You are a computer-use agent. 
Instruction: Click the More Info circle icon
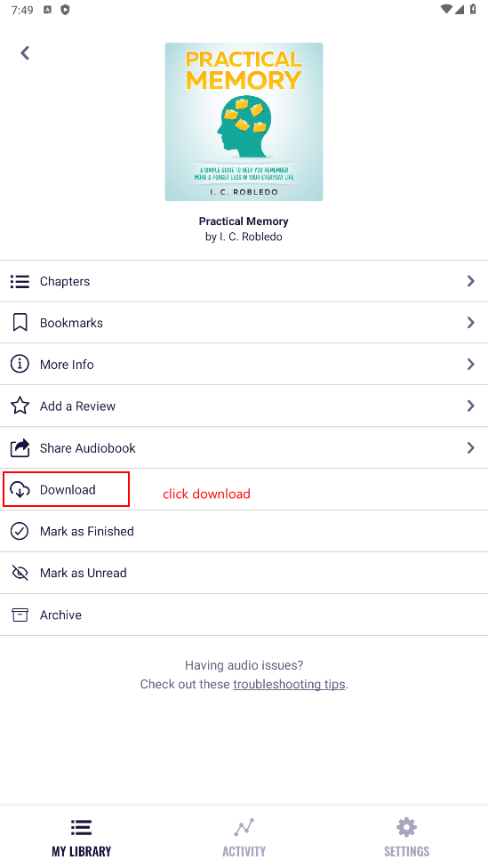(20, 365)
